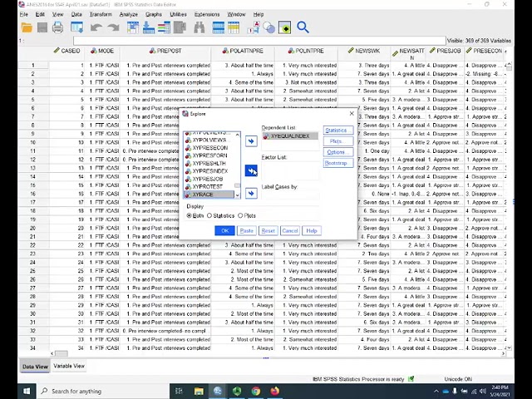
Task: Move variable to Dependent List arrow
Action: pos(251,141)
